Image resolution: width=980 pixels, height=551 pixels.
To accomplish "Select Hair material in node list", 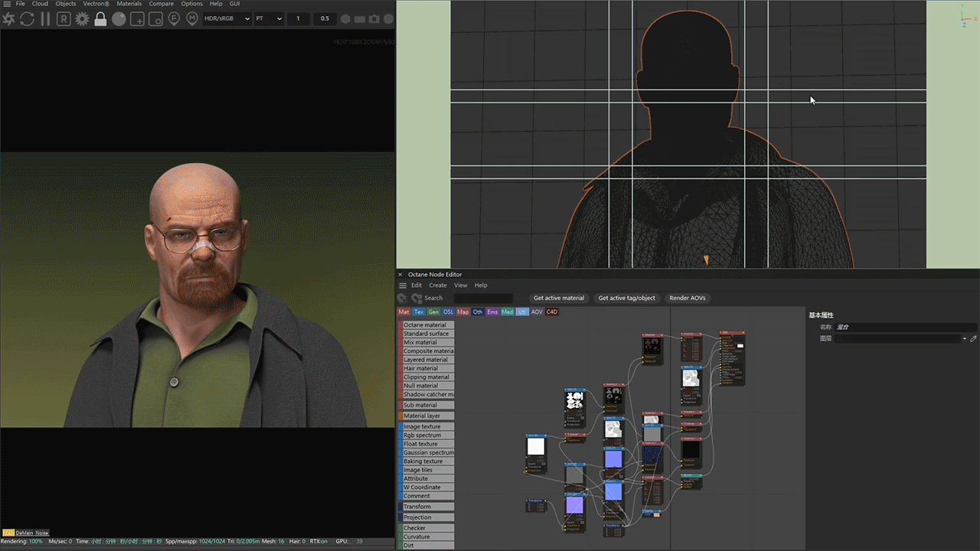I will click(427, 369).
